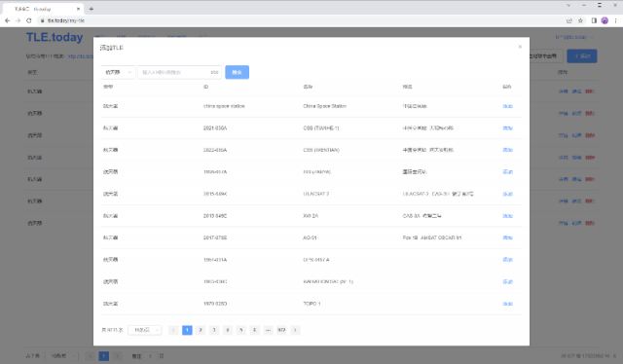Select page 2 in dialog pagination
623x364 pixels.
tap(201, 330)
